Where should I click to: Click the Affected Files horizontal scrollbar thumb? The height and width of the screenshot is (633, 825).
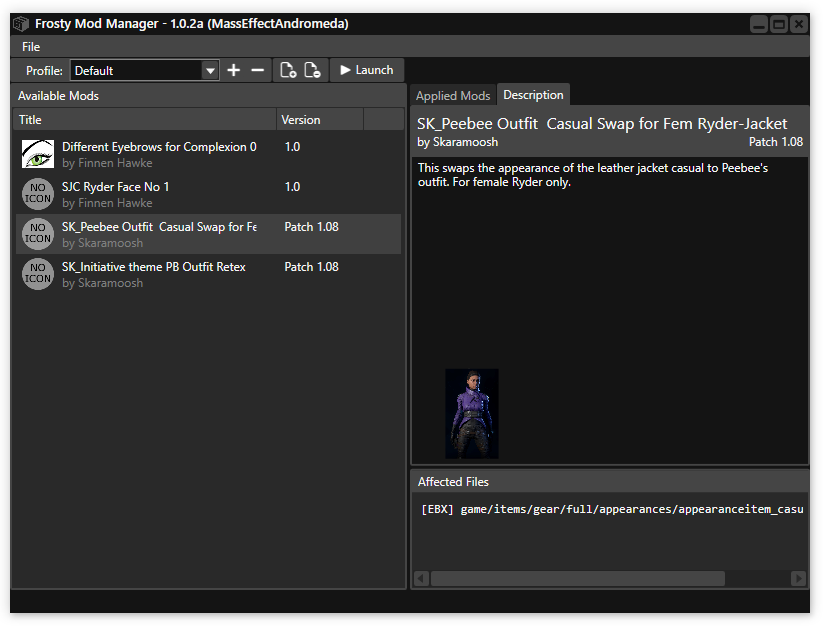(577, 578)
